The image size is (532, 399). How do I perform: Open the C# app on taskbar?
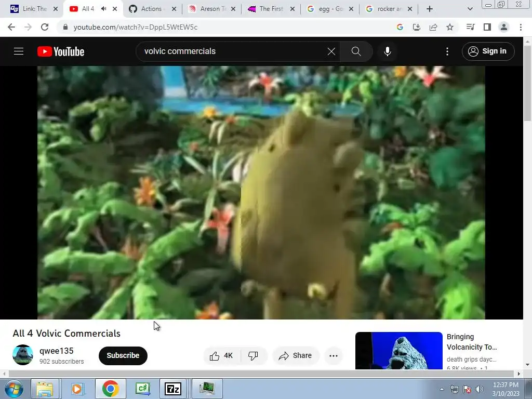[x=142, y=389]
